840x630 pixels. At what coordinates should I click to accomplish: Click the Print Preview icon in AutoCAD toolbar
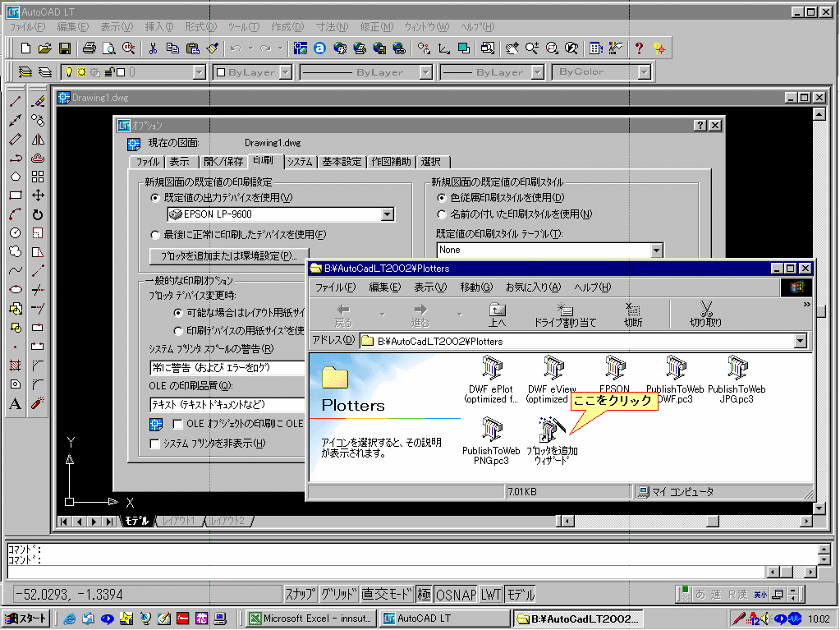(108, 48)
